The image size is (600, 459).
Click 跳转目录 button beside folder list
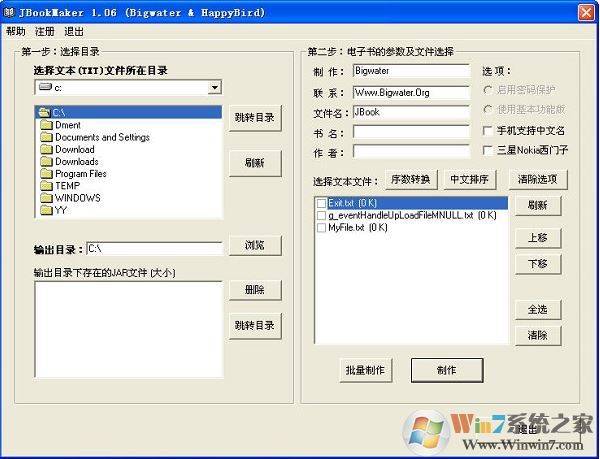coord(255,118)
